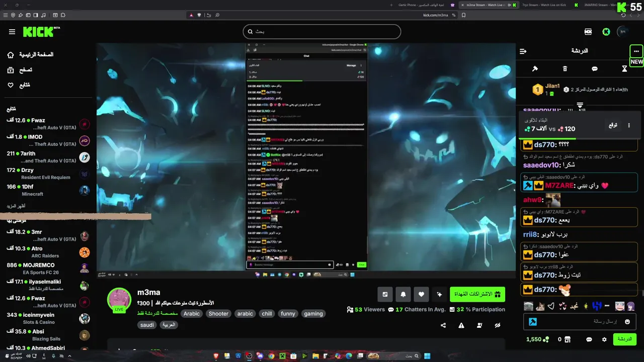Select the Shooter tag

tap(218, 314)
